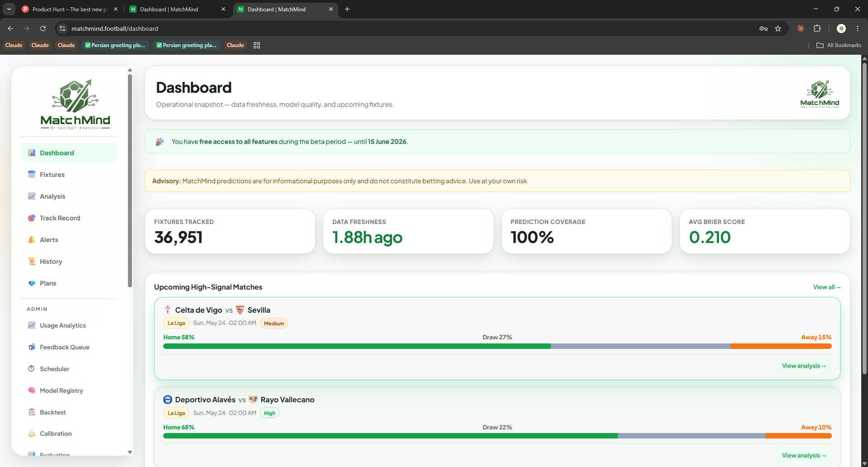Viewport: 868px width, 467px height.
Task: Open History in sidebar
Action: click(69, 262)
